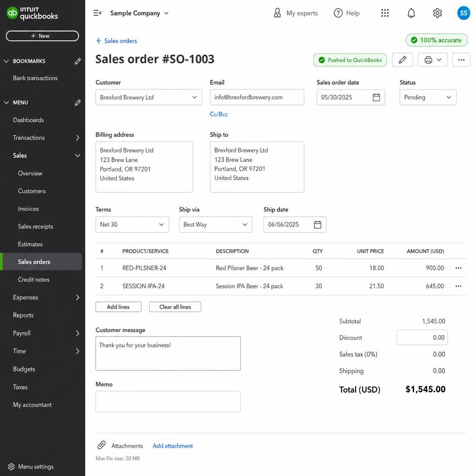Image resolution: width=476 pixels, height=476 pixels.
Task: Click the Ship to address box
Action: pyautogui.click(x=257, y=167)
